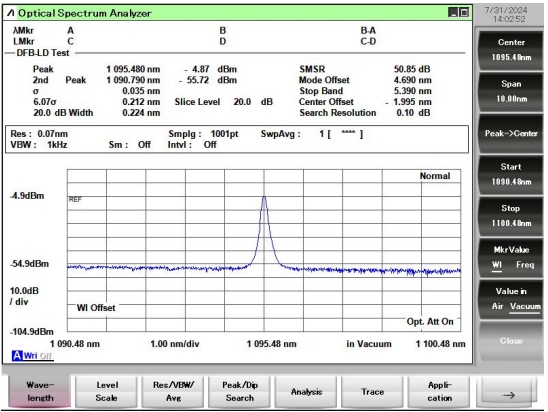Adjust the Span 10.00nm softkey
548x412 pixels.
point(511,91)
